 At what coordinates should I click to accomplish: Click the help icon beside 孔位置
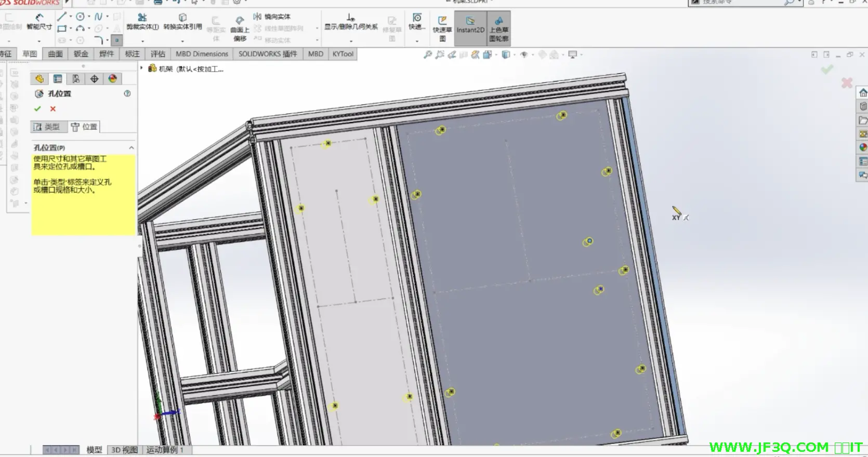pyautogui.click(x=127, y=93)
